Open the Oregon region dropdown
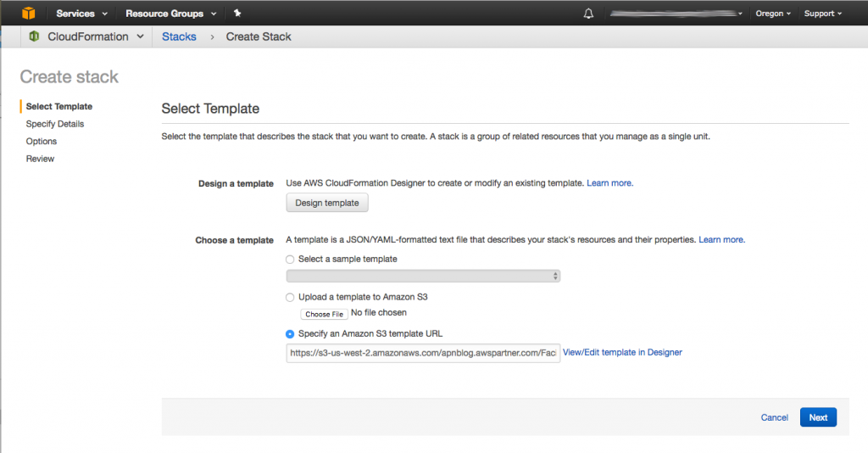This screenshot has height=453, width=868. 773,14
